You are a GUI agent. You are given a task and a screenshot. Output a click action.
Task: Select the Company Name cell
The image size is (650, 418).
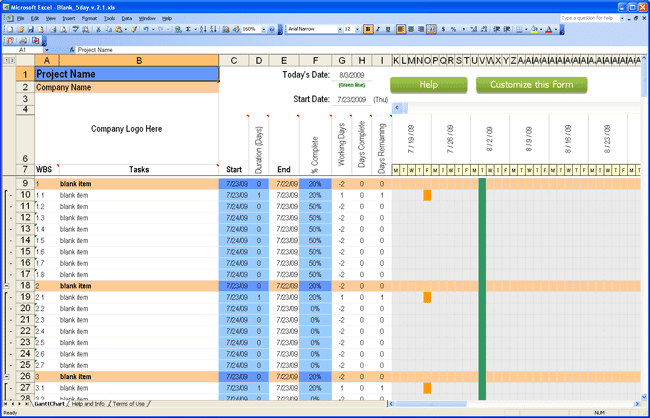(127, 87)
